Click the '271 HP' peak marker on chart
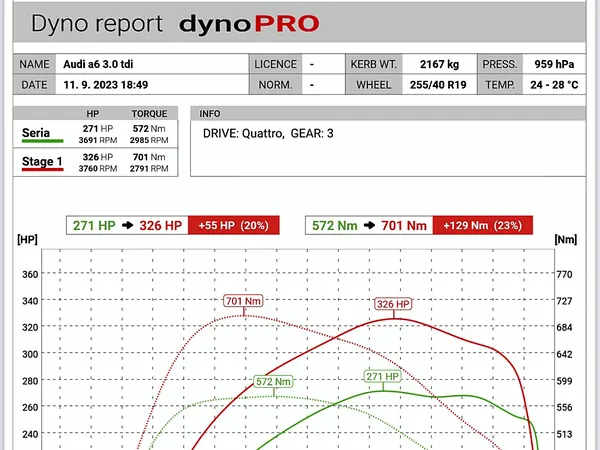This screenshot has width=600, height=450. click(x=383, y=377)
